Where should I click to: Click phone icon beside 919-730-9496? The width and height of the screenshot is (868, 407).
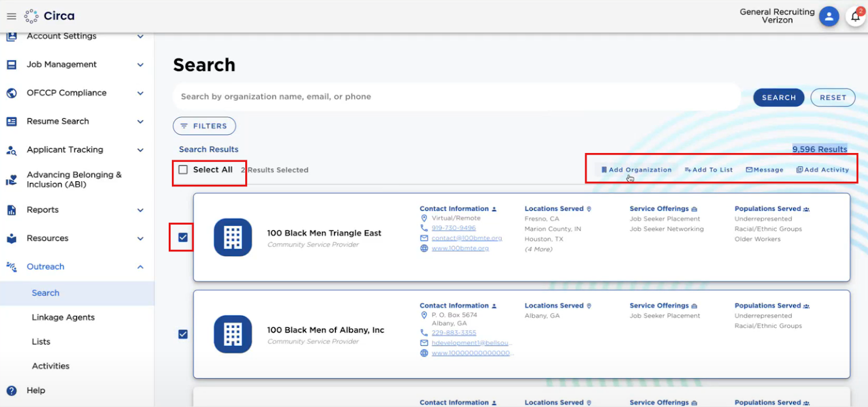pyautogui.click(x=424, y=228)
